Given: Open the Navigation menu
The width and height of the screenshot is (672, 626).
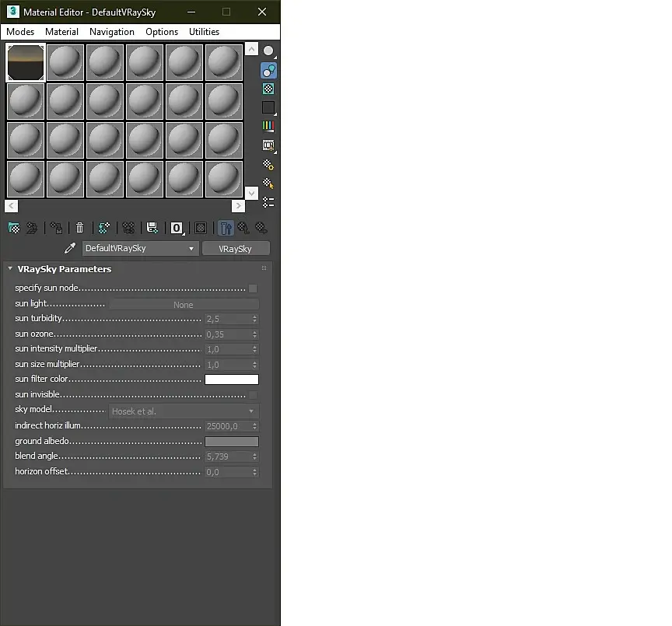Looking at the screenshot, I should click(112, 32).
